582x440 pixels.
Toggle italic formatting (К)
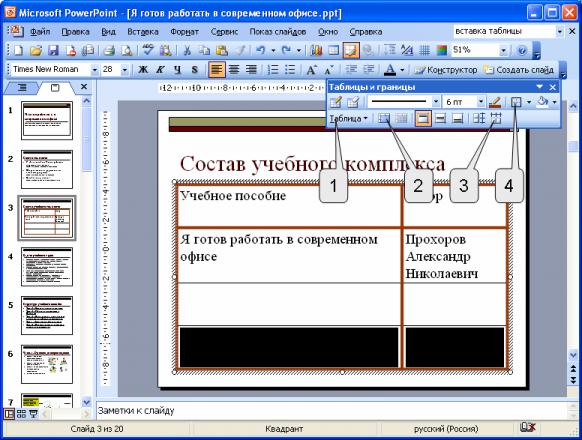[x=160, y=69]
